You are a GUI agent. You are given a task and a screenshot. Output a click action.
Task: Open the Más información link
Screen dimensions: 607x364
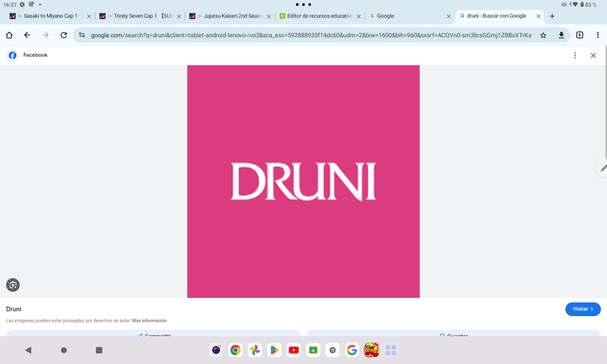click(x=149, y=321)
